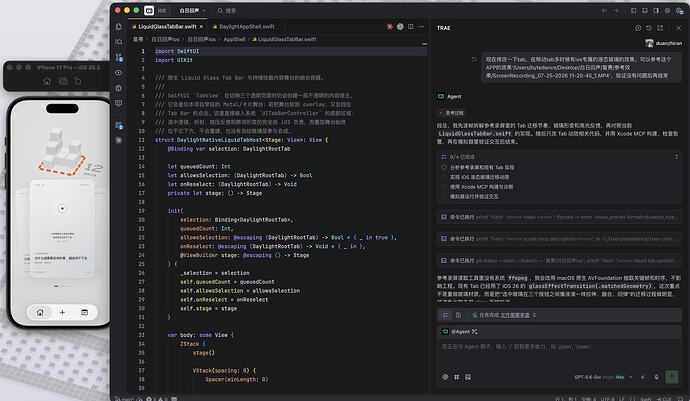The height and width of the screenshot is (401, 690).
Task: Toggle the right sidebar layout icon
Action: 656,11
